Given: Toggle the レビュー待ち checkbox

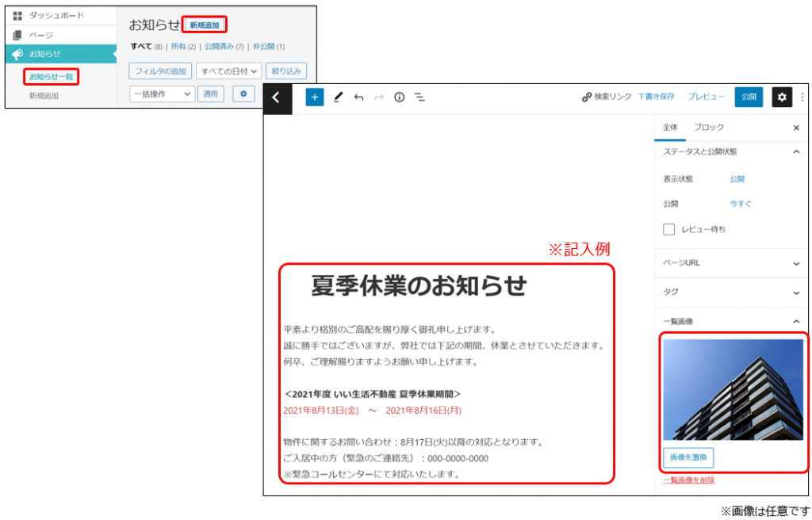Looking at the screenshot, I should (x=669, y=229).
